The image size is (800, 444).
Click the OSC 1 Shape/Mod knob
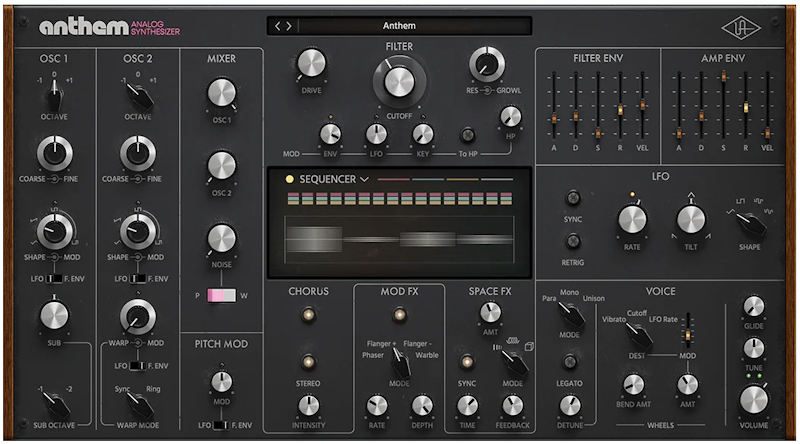point(54,231)
